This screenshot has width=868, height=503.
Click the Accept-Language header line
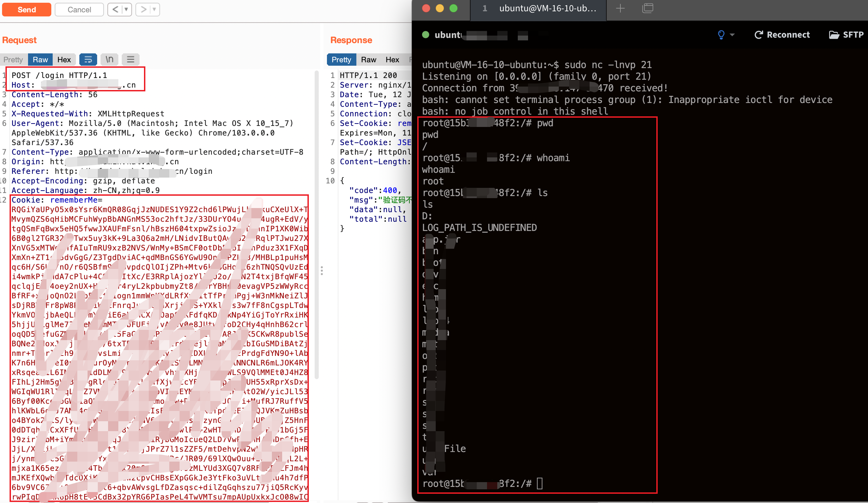86,190
